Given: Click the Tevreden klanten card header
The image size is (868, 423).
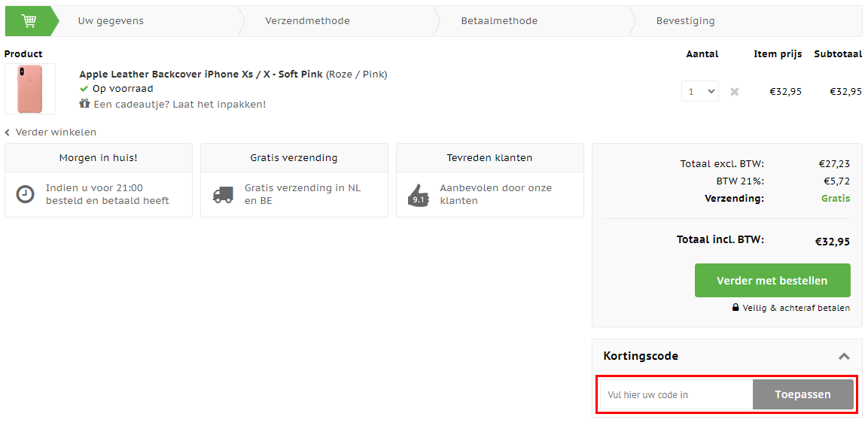Looking at the screenshot, I should [x=490, y=158].
